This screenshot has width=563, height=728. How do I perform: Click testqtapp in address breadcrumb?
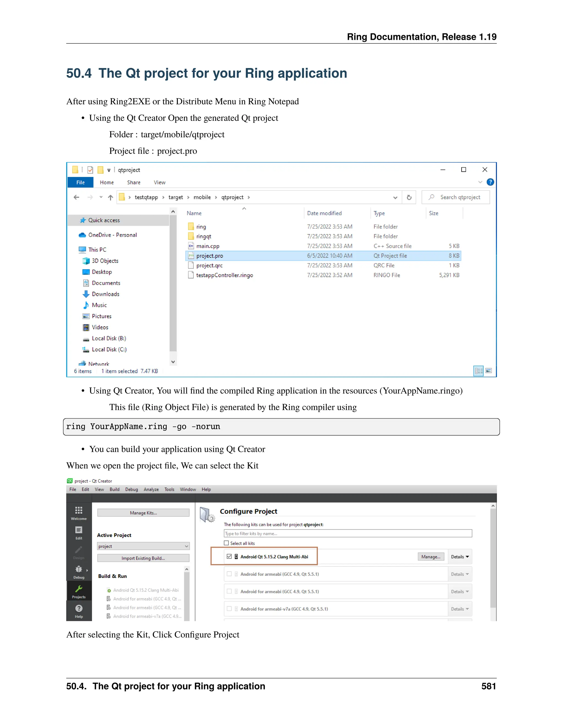(x=146, y=197)
